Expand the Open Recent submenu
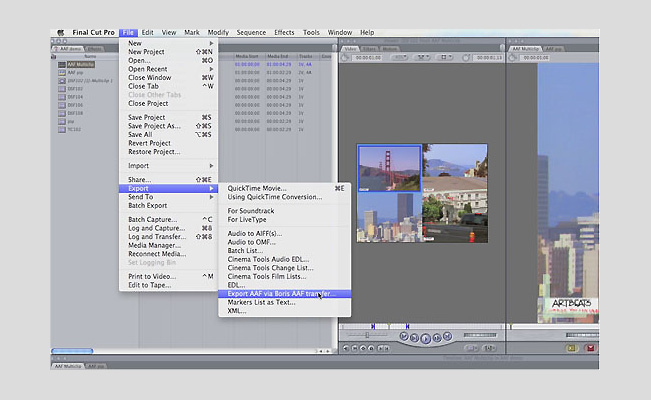 (x=169, y=69)
